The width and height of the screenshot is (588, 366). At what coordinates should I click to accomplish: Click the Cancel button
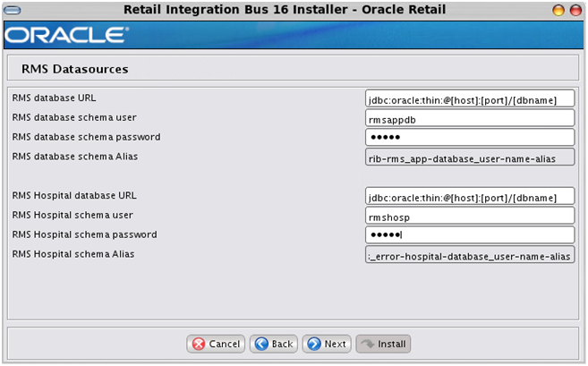coord(216,344)
